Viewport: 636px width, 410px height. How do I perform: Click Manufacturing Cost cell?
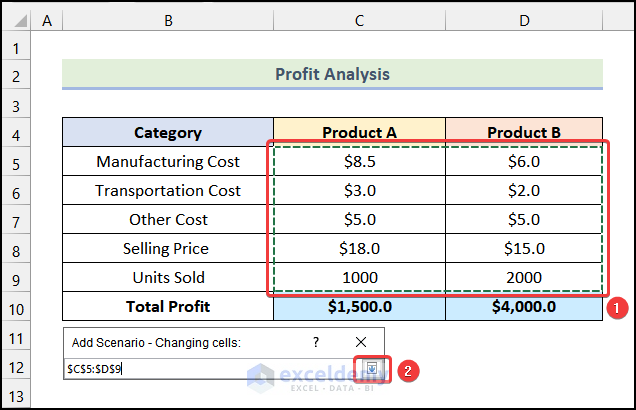click(x=167, y=161)
